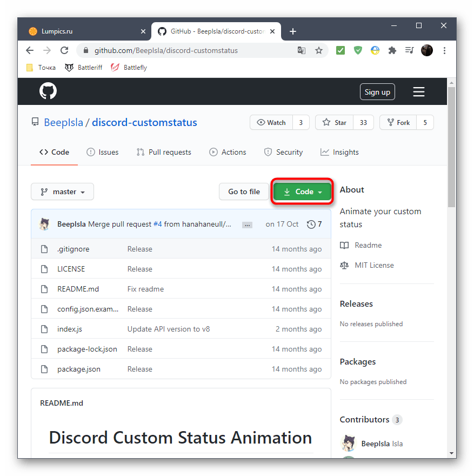Open watchers count 3
Viewport: 474px width, 476px height.
(x=301, y=122)
